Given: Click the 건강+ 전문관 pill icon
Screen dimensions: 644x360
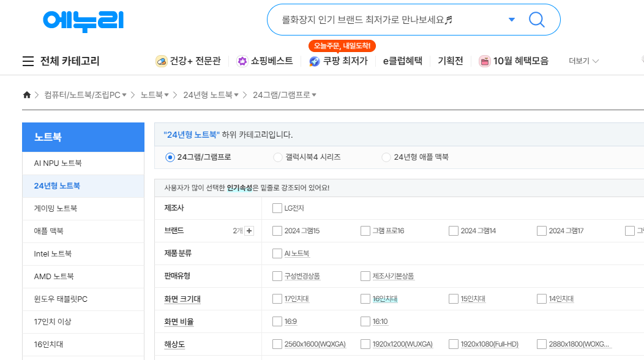Looking at the screenshot, I should [161, 61].
